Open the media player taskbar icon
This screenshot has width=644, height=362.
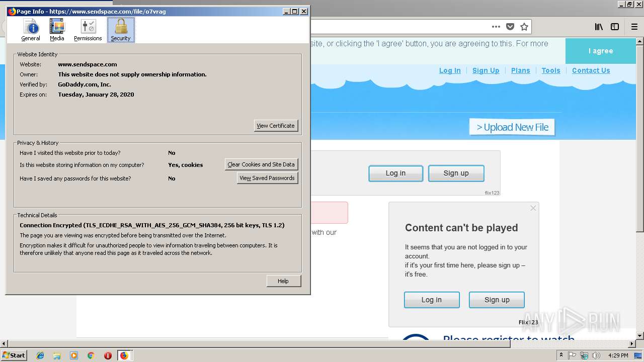74,355
